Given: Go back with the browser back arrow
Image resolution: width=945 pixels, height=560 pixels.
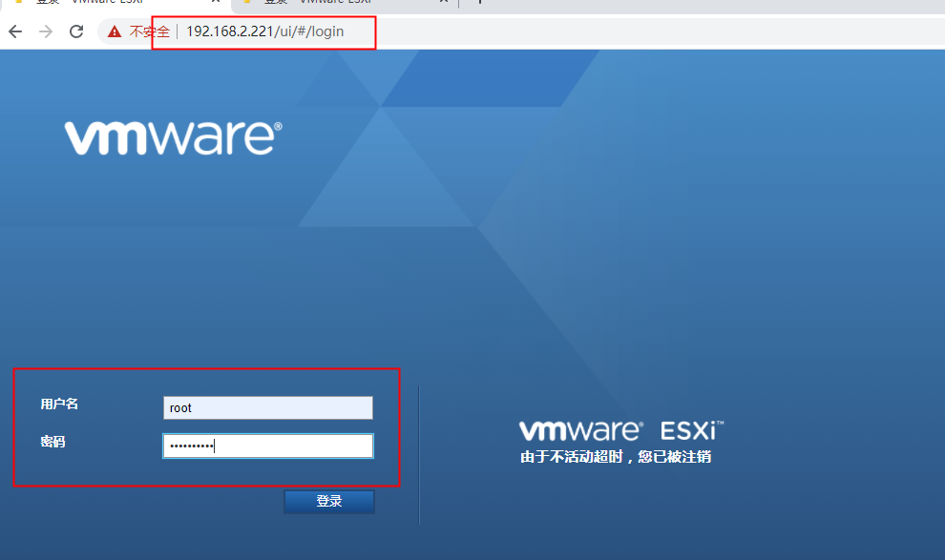Looking at the screenshot, I should point(15,31).
